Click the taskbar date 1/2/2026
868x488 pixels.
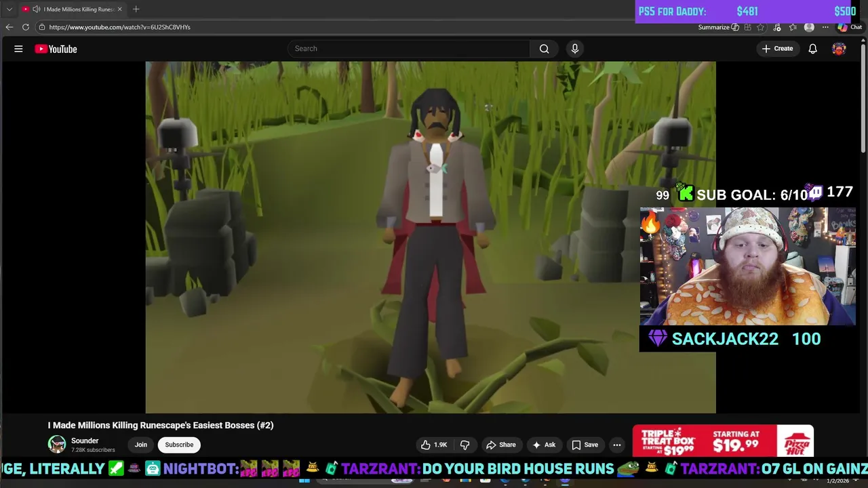(837, 481)
